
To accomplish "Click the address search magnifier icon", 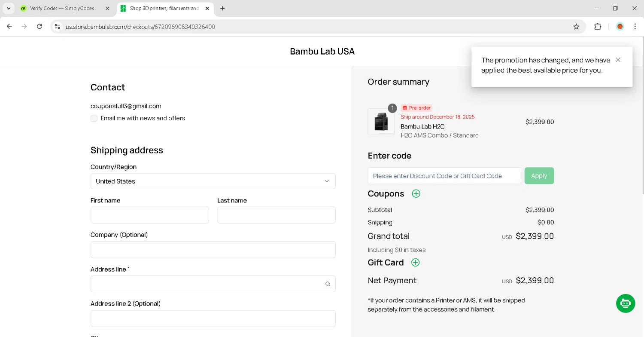I will pos(328,284).
